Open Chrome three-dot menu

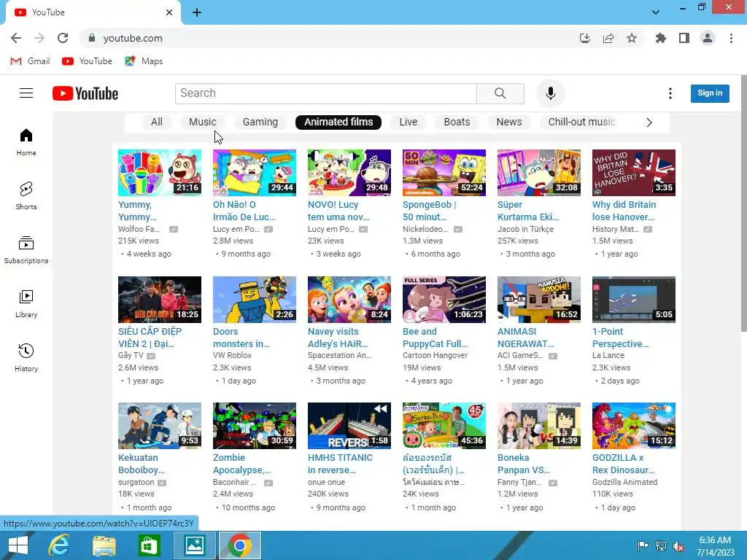[731, 38]
